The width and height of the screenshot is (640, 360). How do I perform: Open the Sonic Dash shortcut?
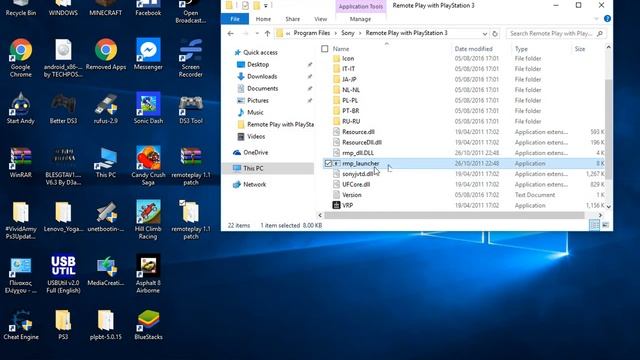coord(148,108)
